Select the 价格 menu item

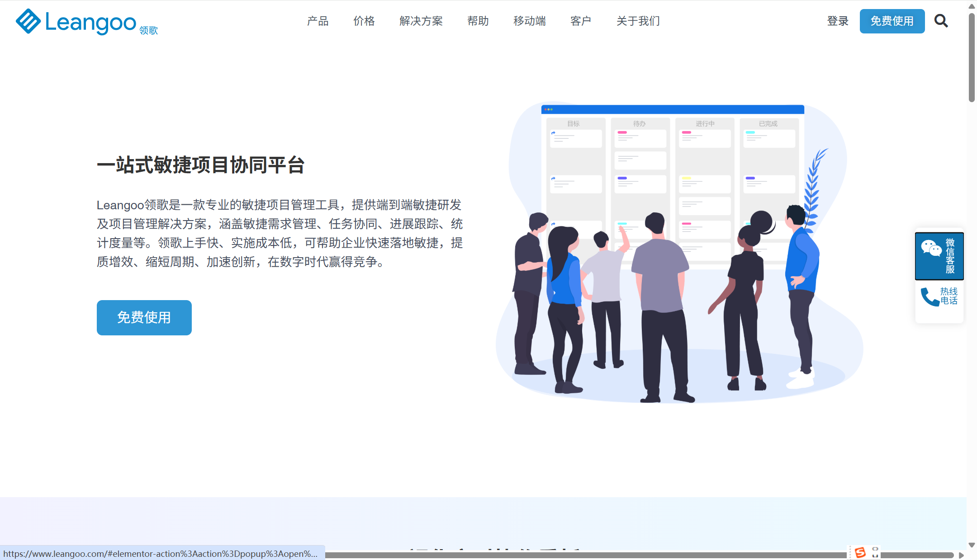point(364,21)
